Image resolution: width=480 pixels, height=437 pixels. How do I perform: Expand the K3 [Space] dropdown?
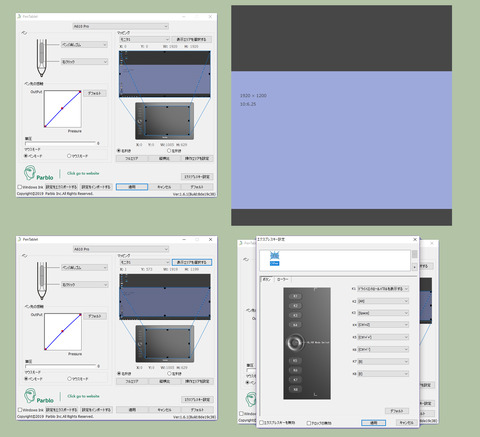(x=383, y=313)
